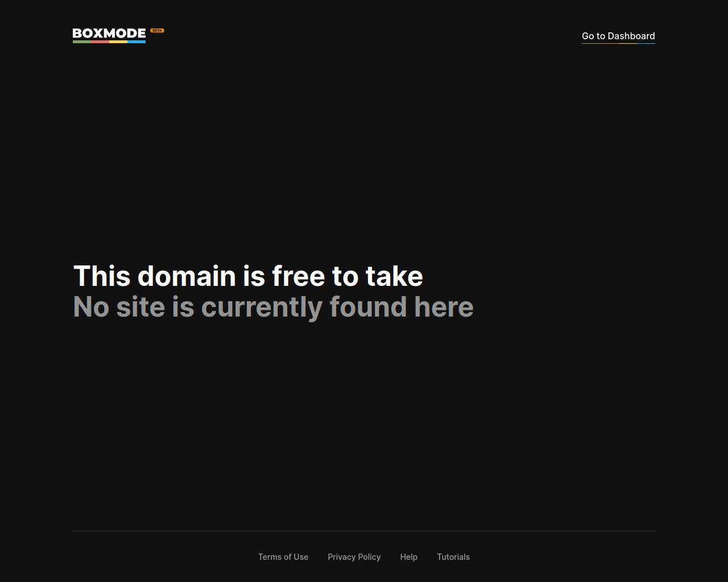Click the 'This domain is free to take' heading
The width and height of the screenshot is (728, 582).
248,276
